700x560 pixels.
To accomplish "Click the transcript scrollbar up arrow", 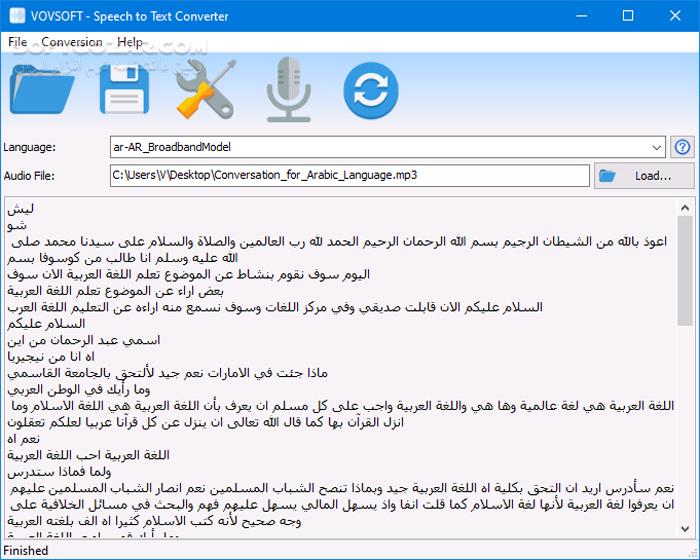I will point(685,207).
